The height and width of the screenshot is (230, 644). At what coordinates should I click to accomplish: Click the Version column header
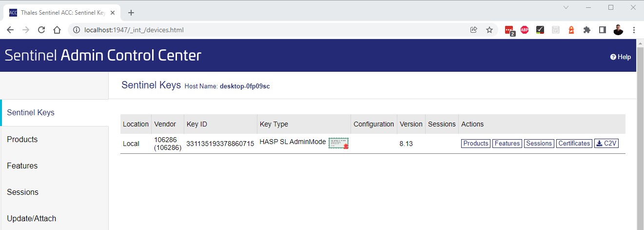pos(411,124)
